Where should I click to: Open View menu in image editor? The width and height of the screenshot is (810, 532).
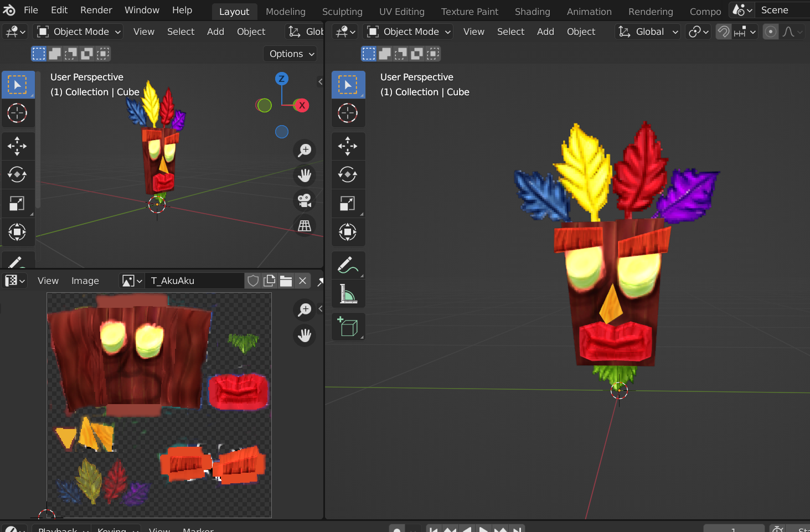click(48, 281)
